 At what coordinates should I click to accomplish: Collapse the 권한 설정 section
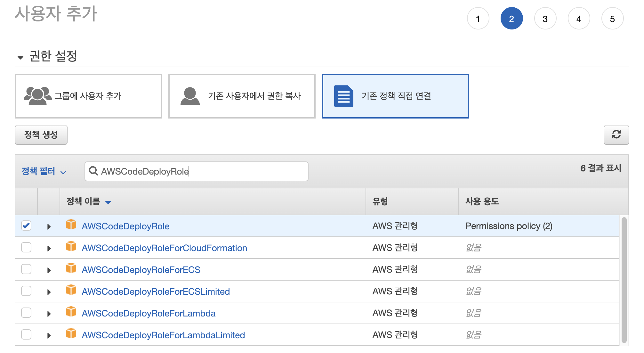coord(20,58)
